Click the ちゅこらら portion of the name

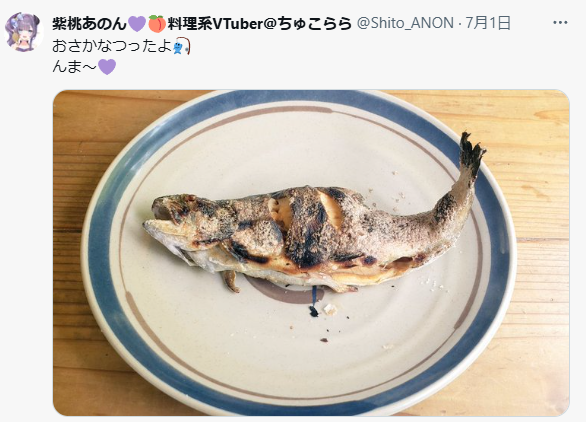315,24
